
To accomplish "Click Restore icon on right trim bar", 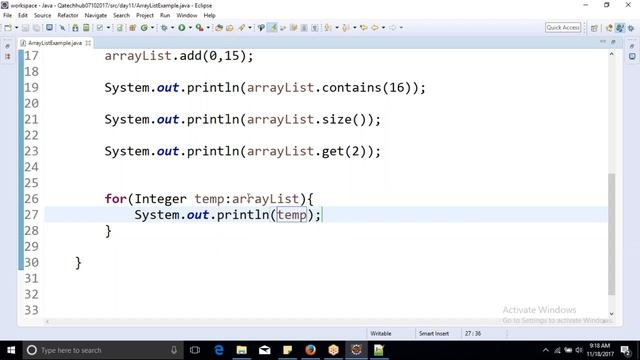I will click(x=632, y=46).
